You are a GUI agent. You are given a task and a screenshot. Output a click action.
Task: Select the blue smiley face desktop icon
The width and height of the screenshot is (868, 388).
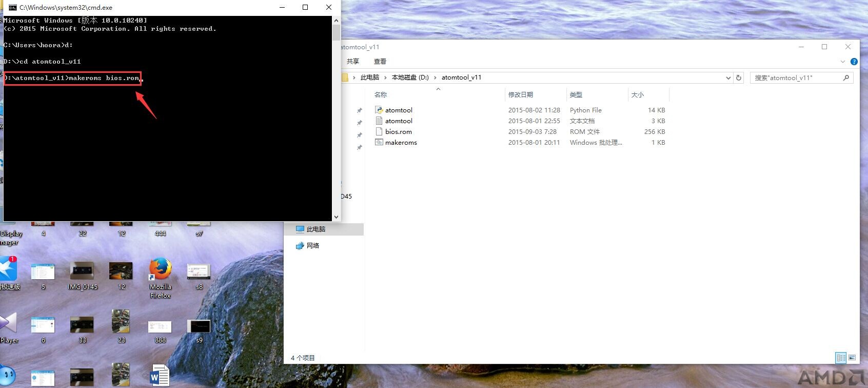(7, 376)
